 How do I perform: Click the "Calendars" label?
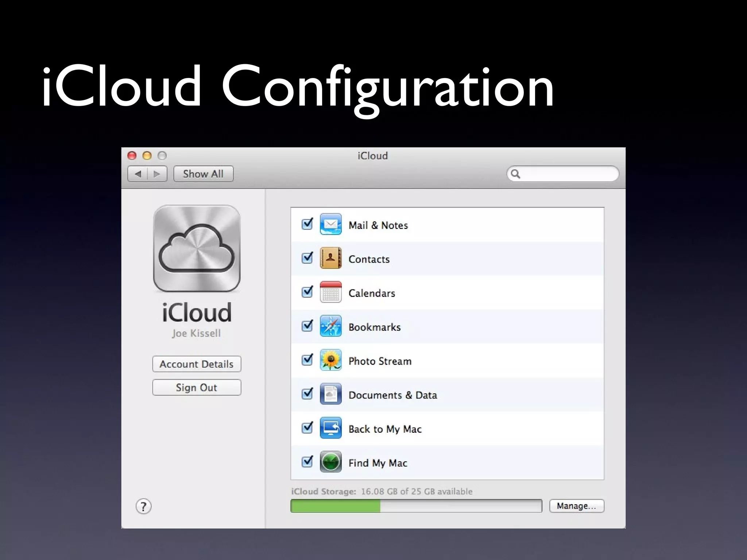coord(372,293)
